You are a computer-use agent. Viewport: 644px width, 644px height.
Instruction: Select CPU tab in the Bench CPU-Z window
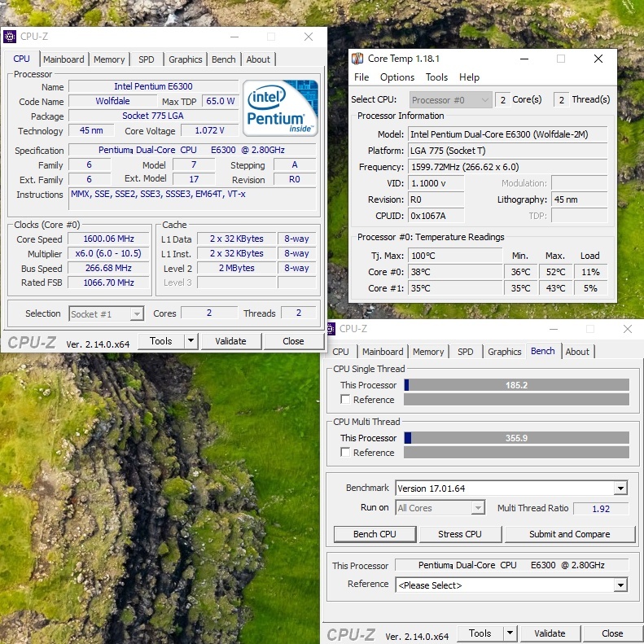pos(340,352)
